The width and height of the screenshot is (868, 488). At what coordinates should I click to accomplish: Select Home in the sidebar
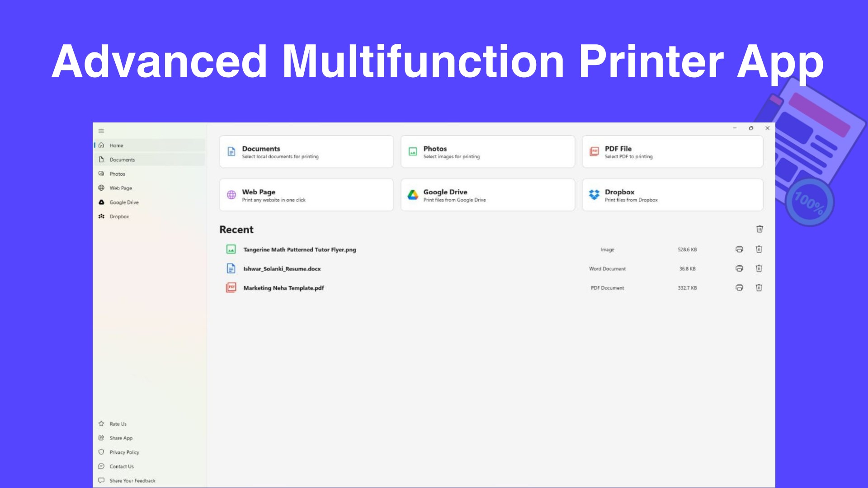coord(116,145)
